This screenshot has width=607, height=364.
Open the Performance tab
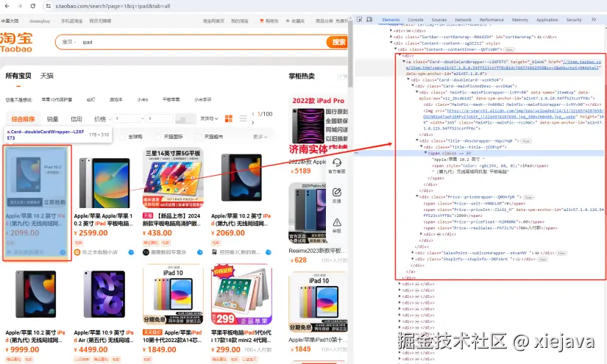coord(491,20)
